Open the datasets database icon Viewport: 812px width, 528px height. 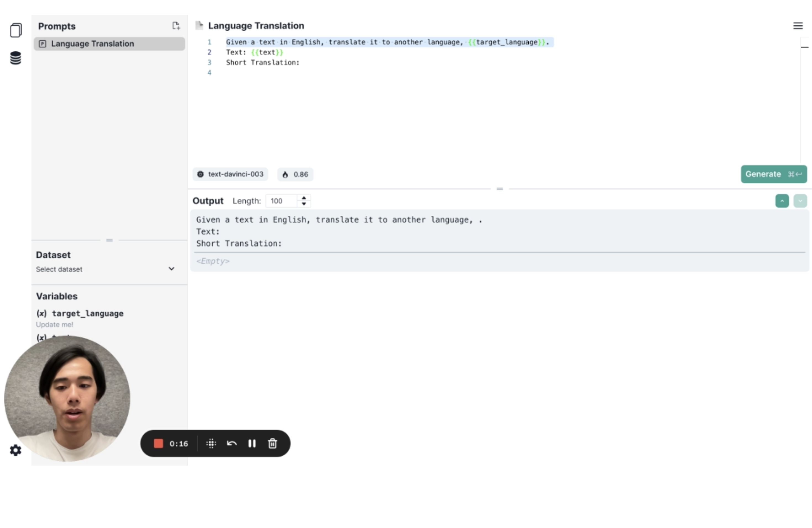pyautogui.click(x=16, y=58)
